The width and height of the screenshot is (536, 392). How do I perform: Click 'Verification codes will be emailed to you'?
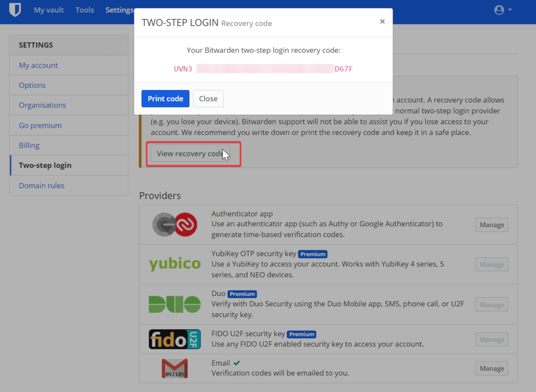(281, 373)
